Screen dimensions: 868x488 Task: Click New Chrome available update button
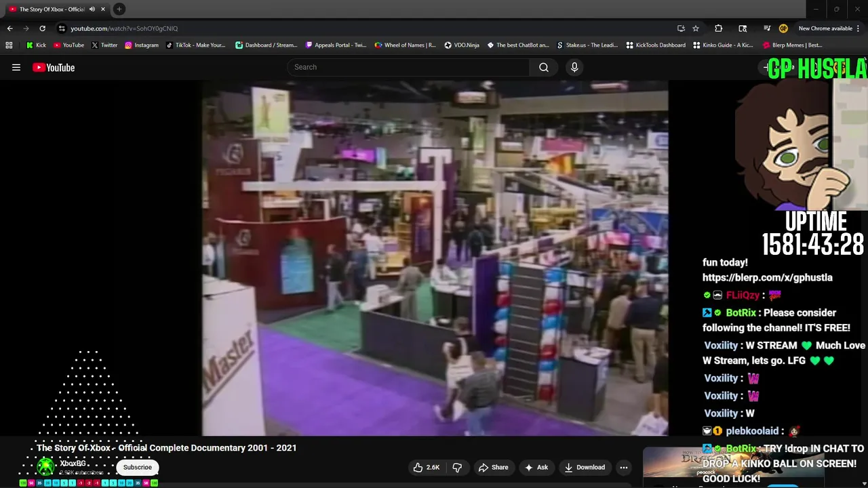(829, 28)
